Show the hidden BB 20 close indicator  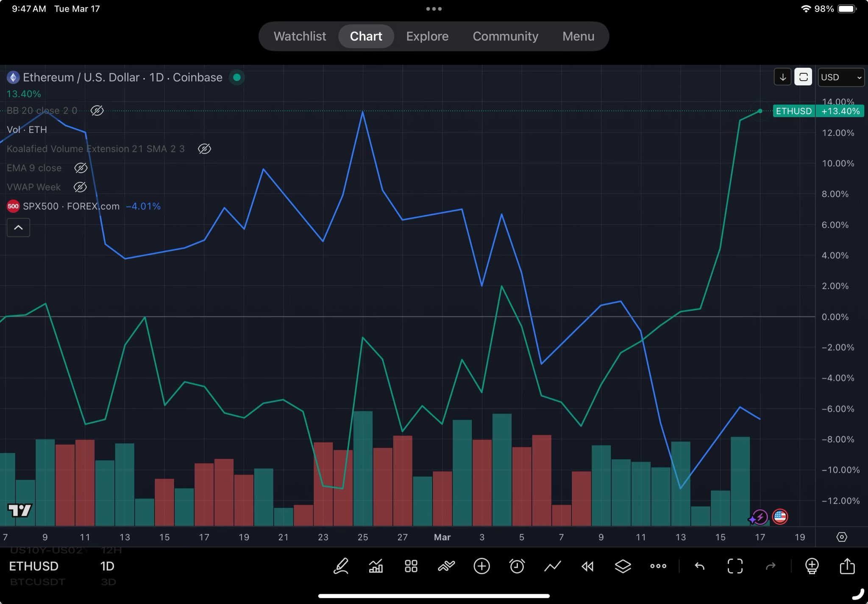[97, 111]
